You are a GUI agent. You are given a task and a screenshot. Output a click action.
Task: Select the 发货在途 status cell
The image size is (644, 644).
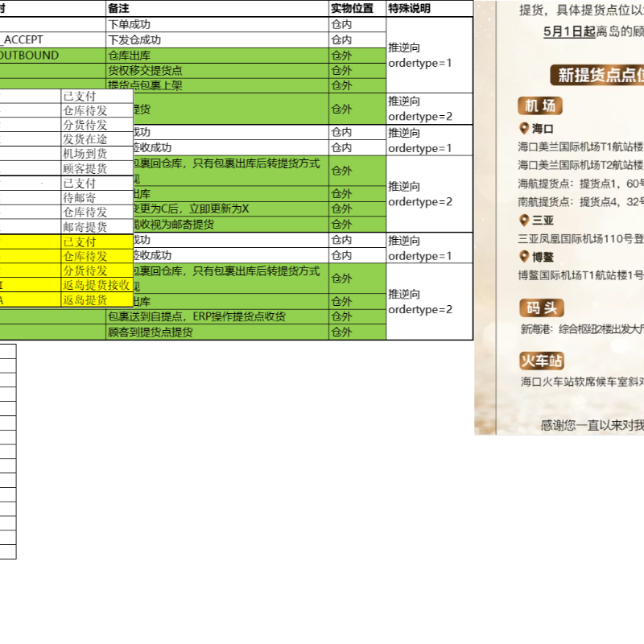click(97, 139)
